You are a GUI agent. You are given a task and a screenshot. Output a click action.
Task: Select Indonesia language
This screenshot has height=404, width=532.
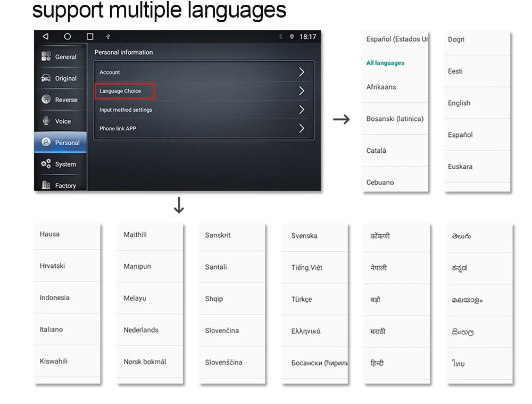67,298
